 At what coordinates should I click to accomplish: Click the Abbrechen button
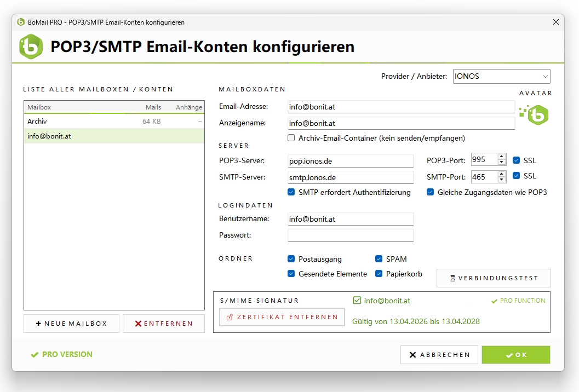click(x=439, y=355)
